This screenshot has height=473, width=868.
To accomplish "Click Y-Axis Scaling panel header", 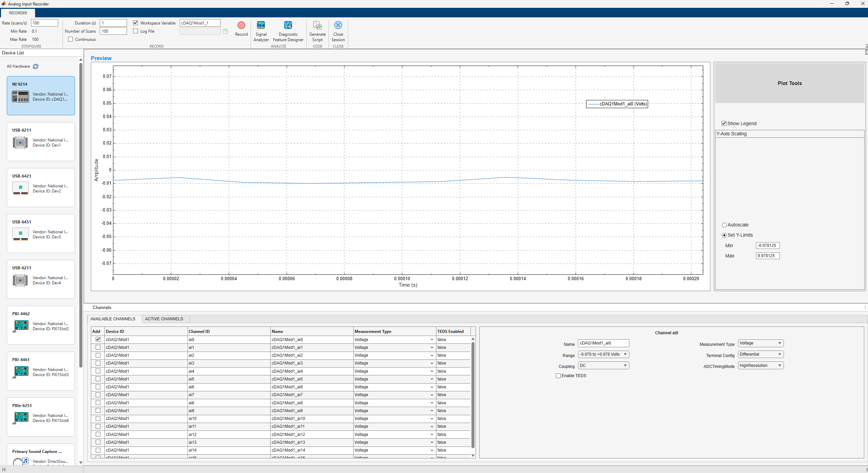I will tap(790, 134).
